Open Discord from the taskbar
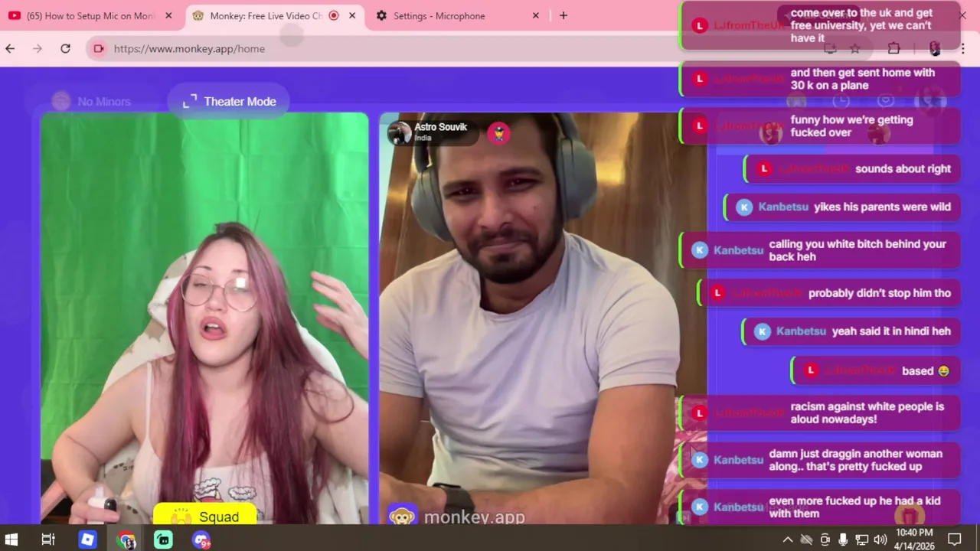The height and width of the screenshot is (551, 980). 201,540
